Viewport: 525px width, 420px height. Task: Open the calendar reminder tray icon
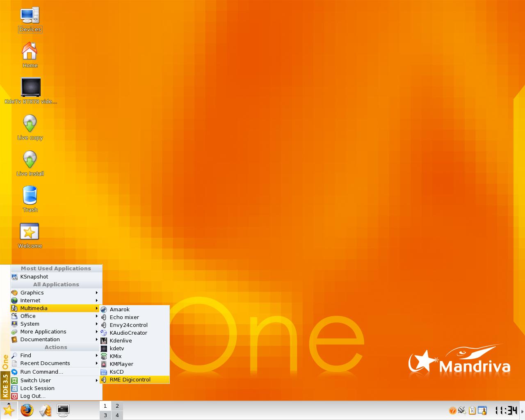[482, 410]
